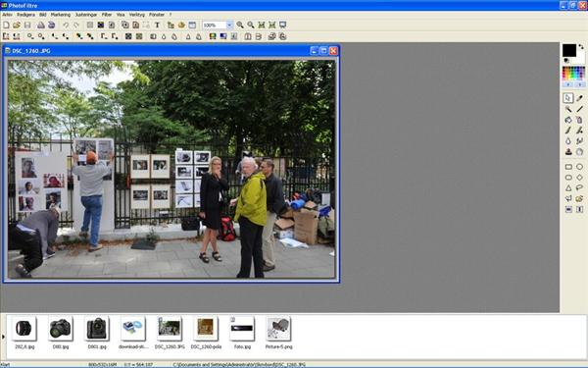Create a new image with the New icon
Viewport: 588px width, 368px height.
click(6, 26)
